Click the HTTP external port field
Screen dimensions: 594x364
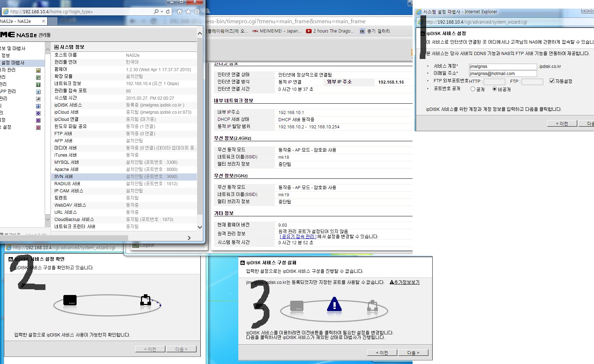pos(494,82)
